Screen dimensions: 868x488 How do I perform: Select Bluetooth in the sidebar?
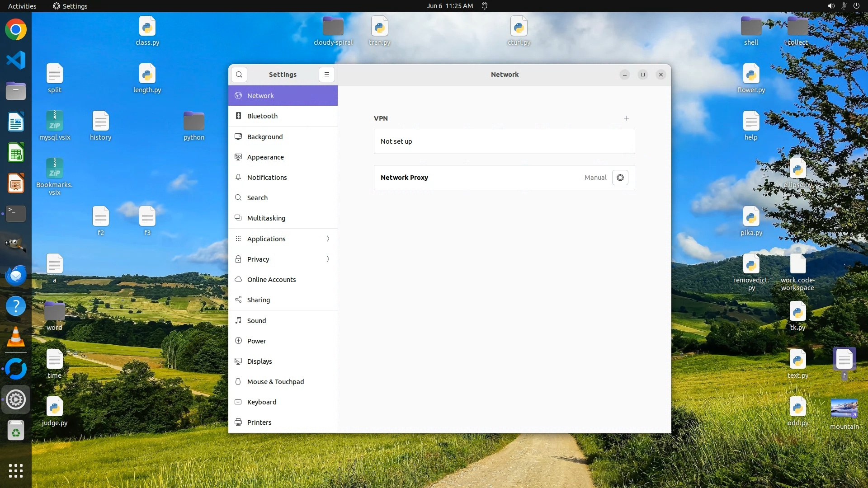click(x=262, y=116)
